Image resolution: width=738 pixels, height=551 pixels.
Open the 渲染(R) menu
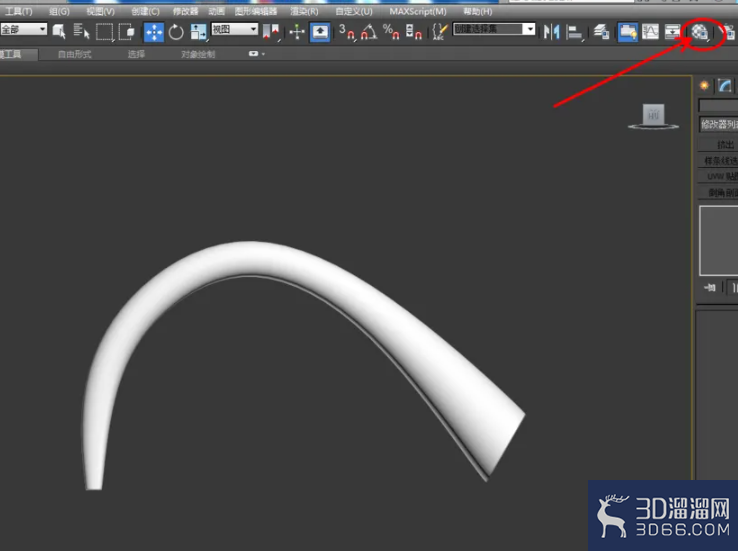coord(304,11)
